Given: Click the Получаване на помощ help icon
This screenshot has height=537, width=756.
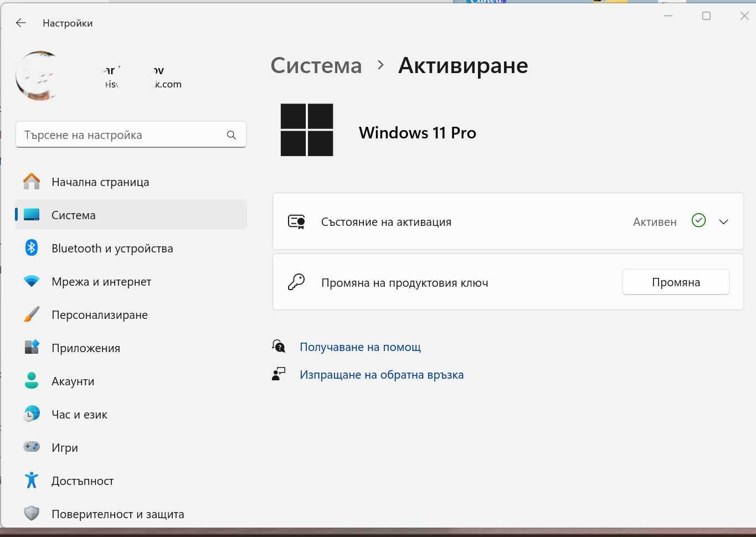Looking at the screenshot, I should [x=279, y=347].
